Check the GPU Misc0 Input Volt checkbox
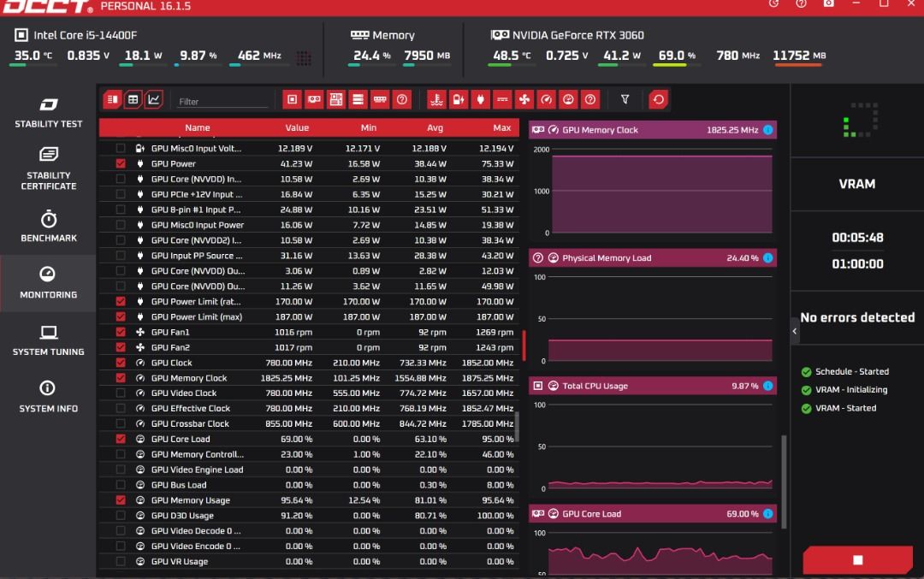 coord(121,148)
